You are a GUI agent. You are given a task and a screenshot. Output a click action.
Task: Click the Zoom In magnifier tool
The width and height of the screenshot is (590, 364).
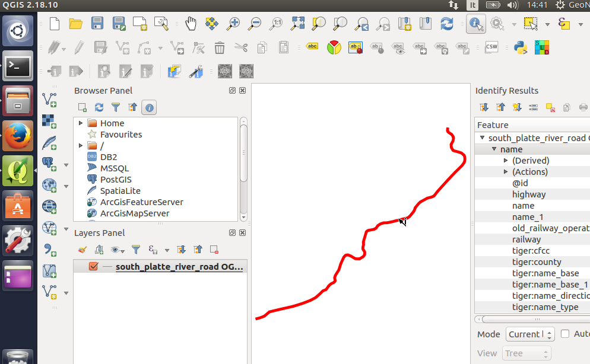233,24
